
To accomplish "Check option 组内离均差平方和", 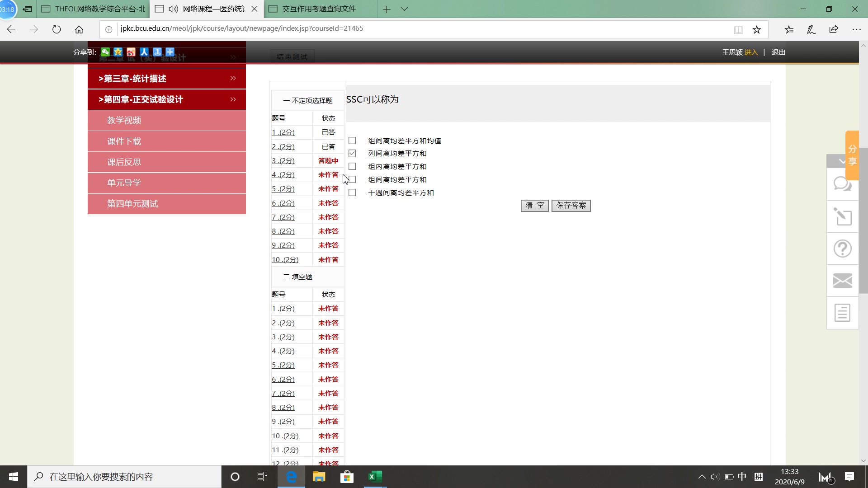I will click(352, 167).
